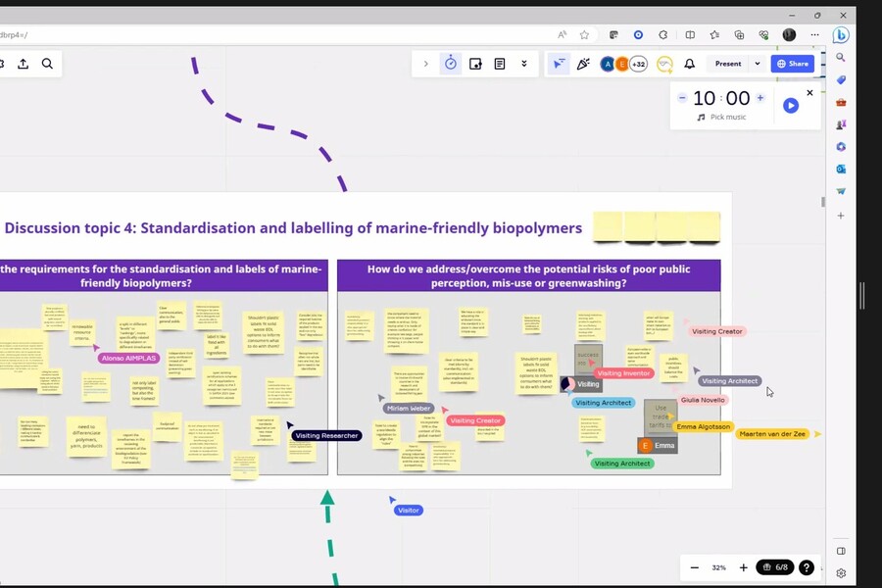882x588 pixels.
Task: Open the timer tool in the toolbar
Action: [x=451, y=64]
